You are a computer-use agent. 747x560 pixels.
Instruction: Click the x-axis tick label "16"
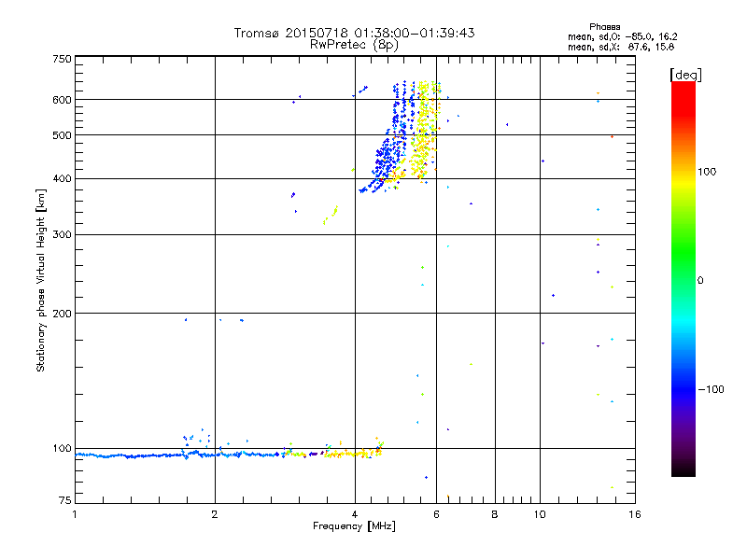click(x=635, y=514)
